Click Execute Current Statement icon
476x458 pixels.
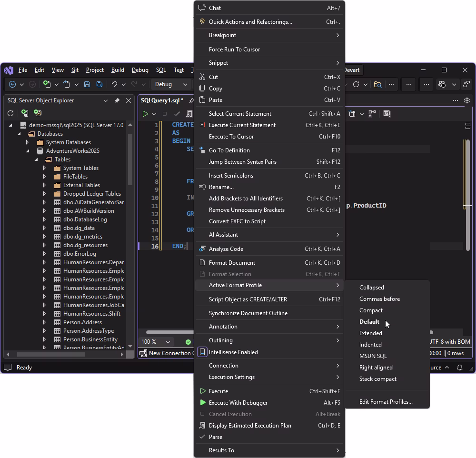[x=202, y=125]
